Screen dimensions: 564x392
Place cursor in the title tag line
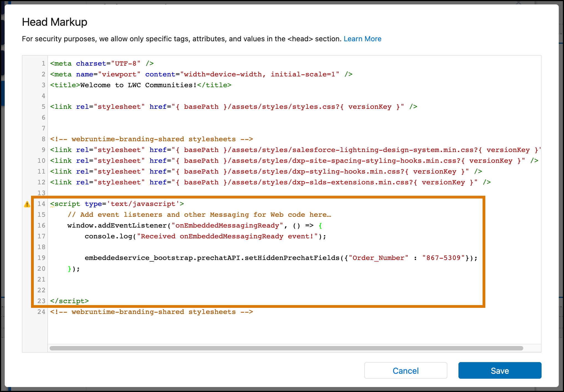coord(139,85)
